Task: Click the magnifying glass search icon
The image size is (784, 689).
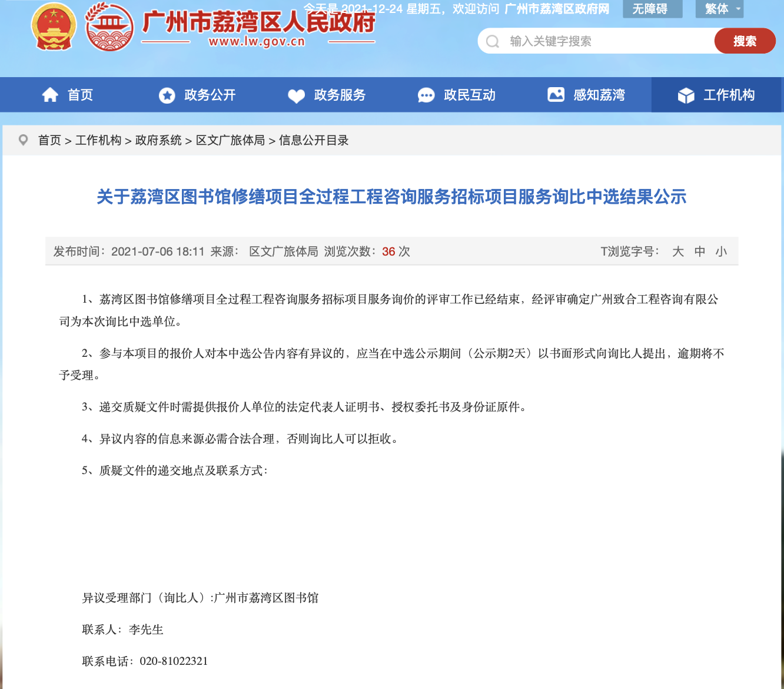Action: tap(492, 41)
